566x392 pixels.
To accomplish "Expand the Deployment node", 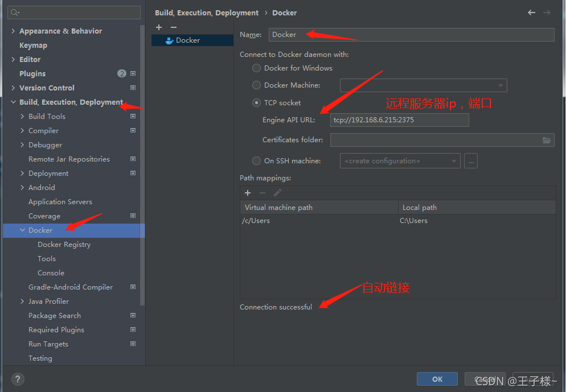I will 22,173.
